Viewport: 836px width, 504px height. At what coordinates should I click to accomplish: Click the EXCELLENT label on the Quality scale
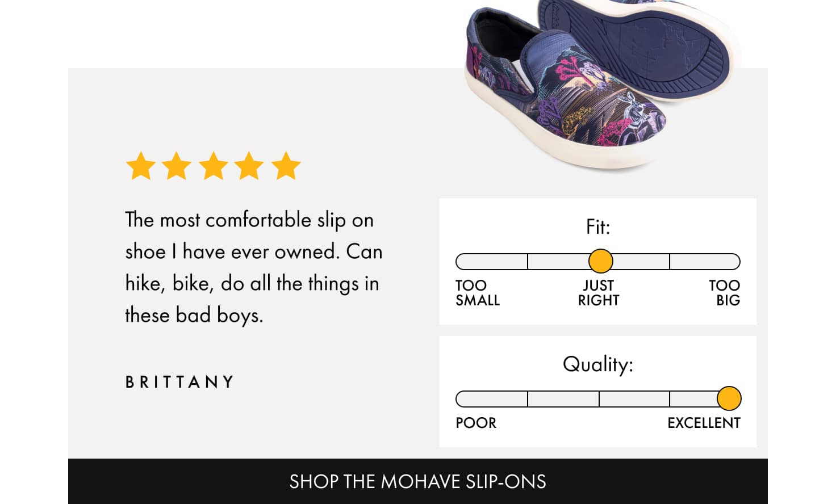point(704,423)
